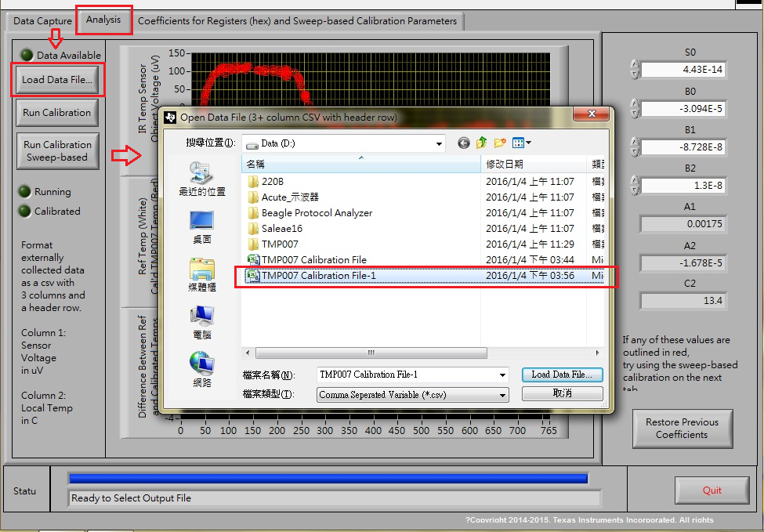Click Load Data File button in main window
Viewport: 764px width, 532px height.
(x=57, y=79)
